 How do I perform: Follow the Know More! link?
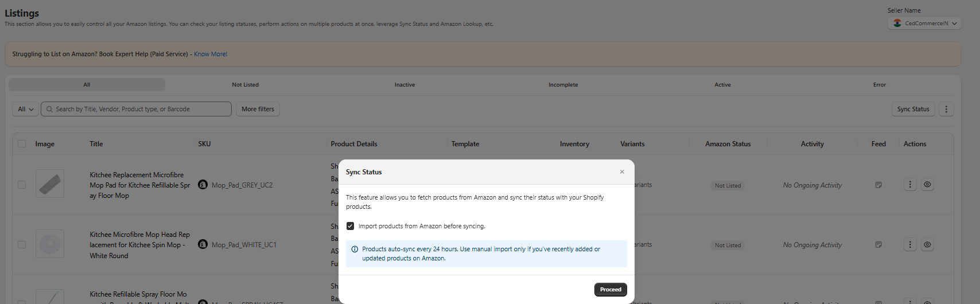211,54
